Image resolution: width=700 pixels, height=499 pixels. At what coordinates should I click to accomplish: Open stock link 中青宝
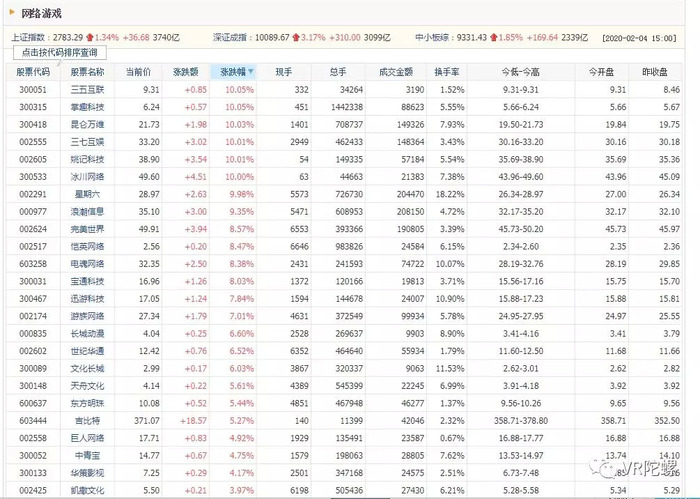point(88,455)
